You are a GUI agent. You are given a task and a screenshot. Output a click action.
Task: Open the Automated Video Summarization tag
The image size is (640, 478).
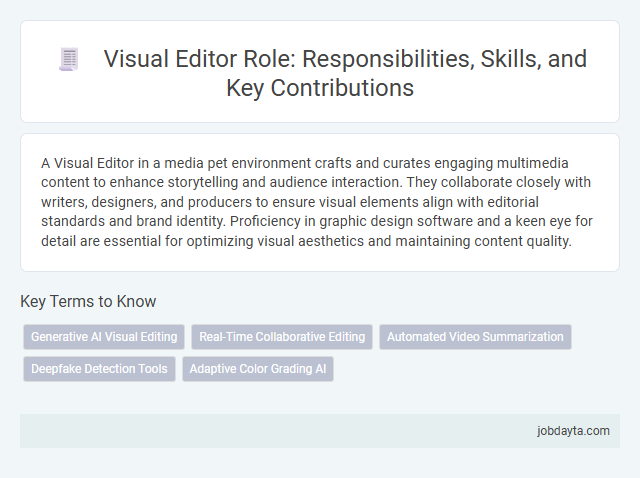[x=475, y=337]
